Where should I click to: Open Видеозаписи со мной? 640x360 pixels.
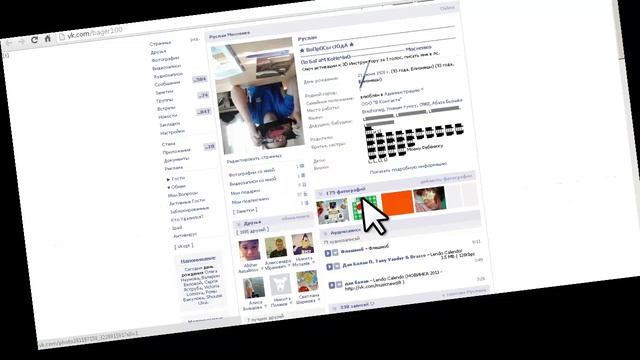(x=253, y=182)
